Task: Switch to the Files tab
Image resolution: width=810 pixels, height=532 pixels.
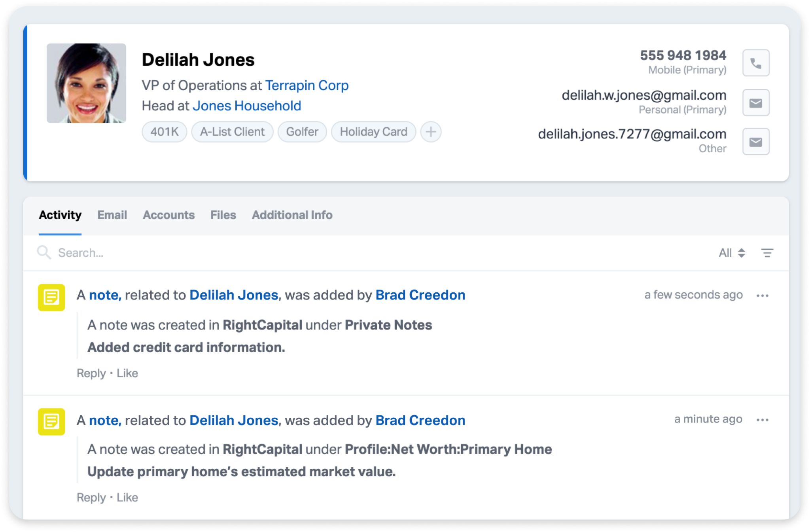Action: (223, 215)
